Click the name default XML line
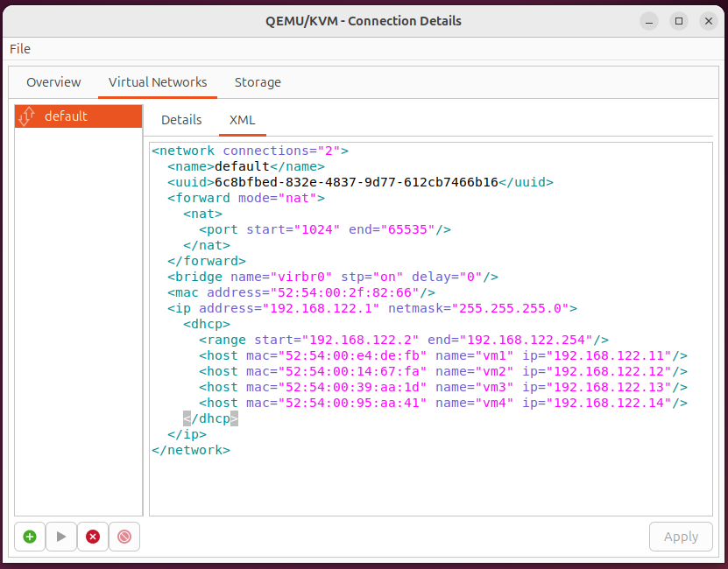Image resolution: width=728 pixels, height=569 pixels. [246, 166]
